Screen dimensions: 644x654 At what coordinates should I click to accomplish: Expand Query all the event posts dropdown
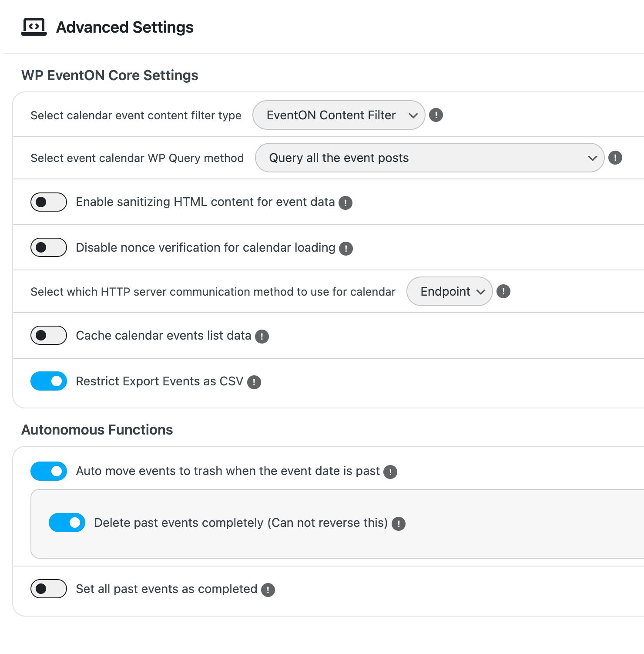pos(429,158)
